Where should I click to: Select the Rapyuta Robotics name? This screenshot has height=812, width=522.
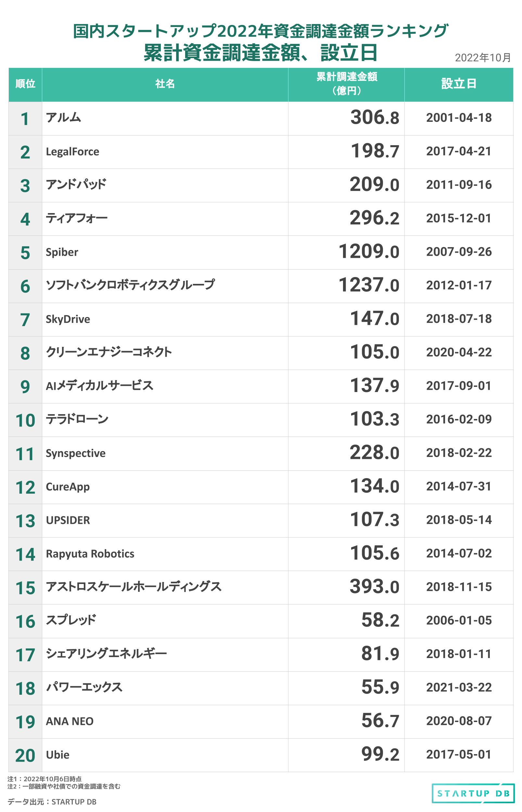point(90,554)
